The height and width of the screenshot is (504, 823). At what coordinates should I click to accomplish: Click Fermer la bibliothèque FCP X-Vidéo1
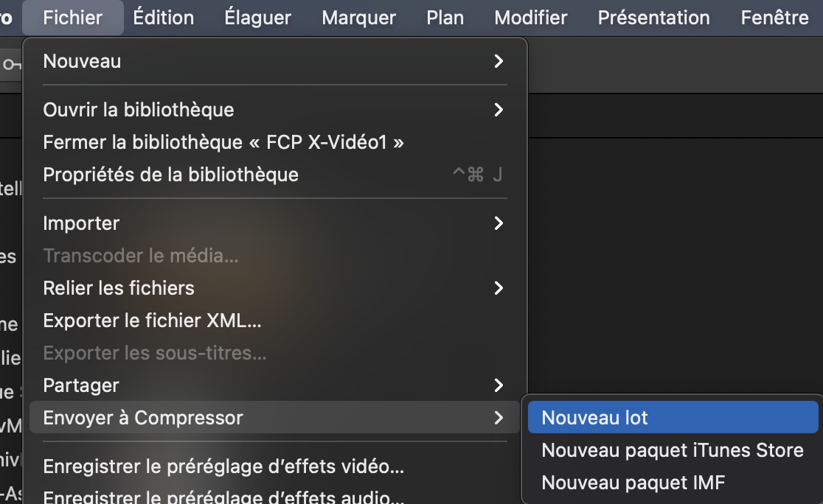tap(223, 142)
